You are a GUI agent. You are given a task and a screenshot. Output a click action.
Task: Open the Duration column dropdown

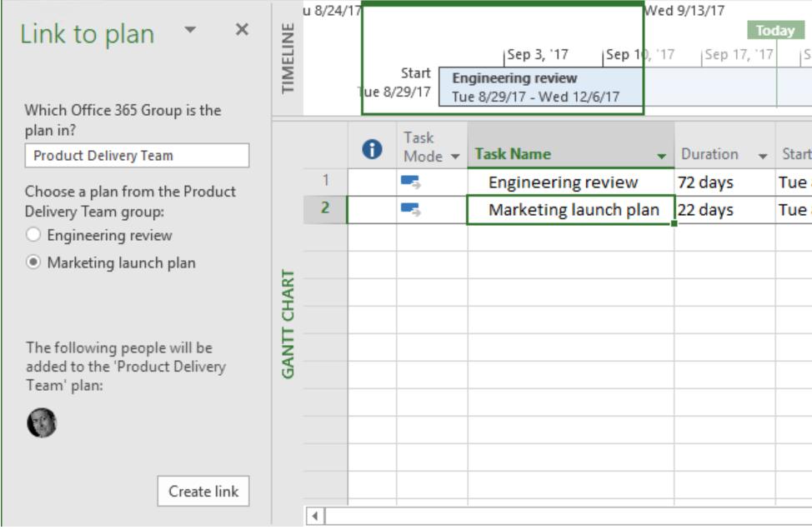[x=763, y=156]
